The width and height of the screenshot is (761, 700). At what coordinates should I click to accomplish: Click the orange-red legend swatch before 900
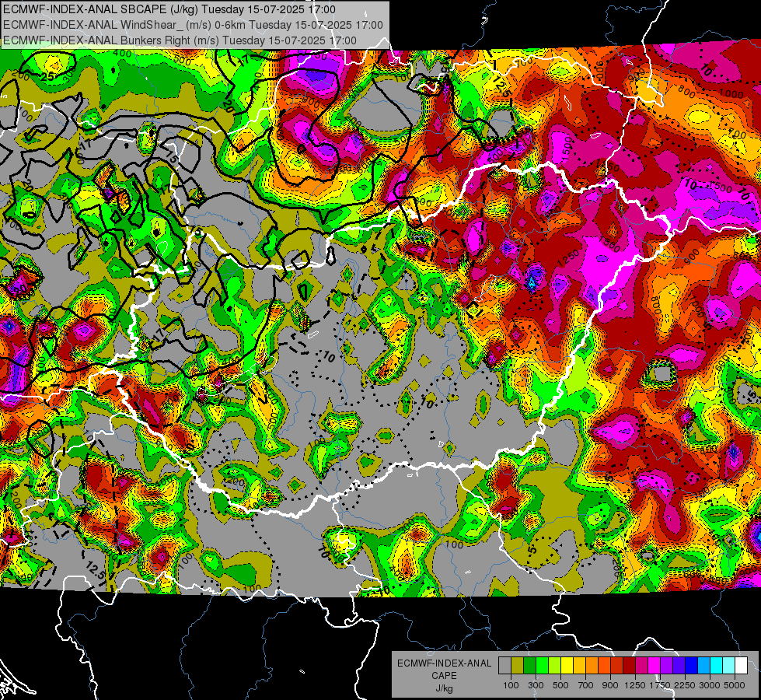point(604,666)
